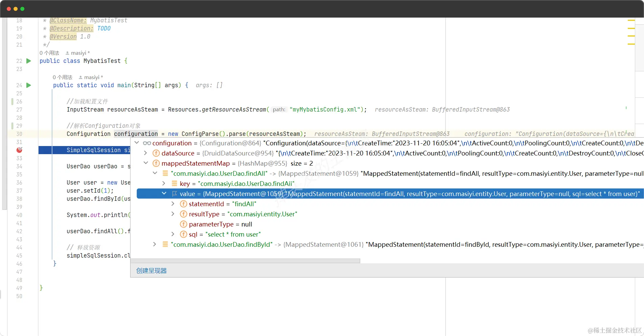Click the field icon next to dataSource
Screen dimensions: 644x336
[156, 153]
